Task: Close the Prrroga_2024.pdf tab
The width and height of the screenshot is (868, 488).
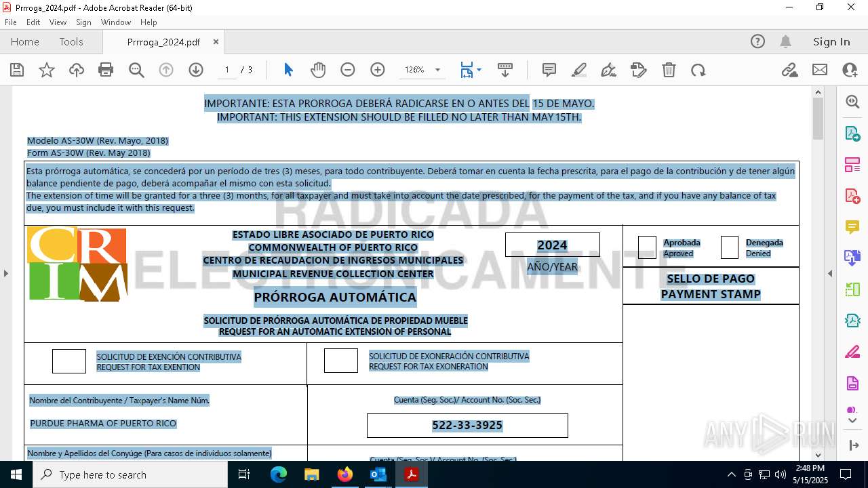Action: click(216, 41)
